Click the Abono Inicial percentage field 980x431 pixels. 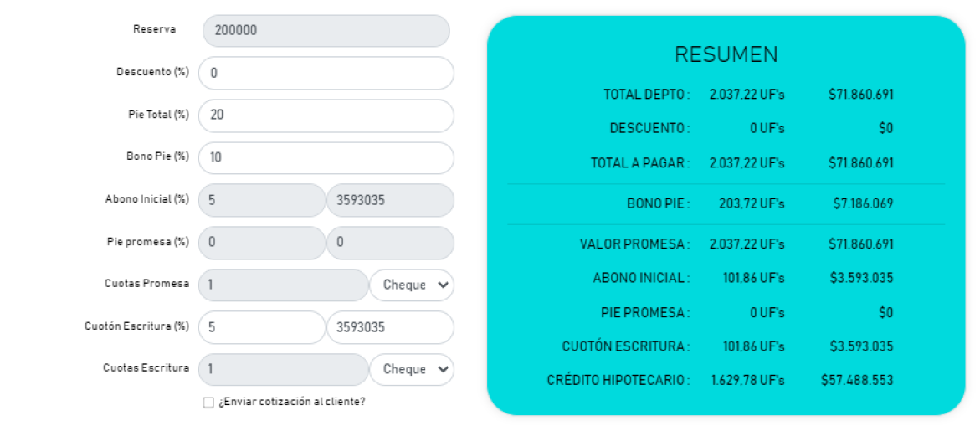pos(262,200)
